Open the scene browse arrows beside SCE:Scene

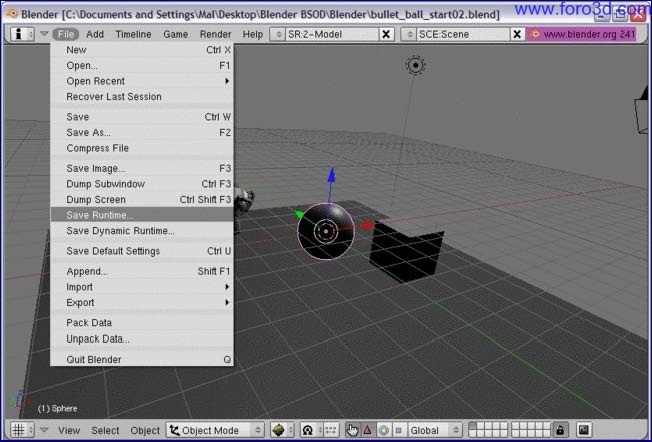click(x=409, y=34)
